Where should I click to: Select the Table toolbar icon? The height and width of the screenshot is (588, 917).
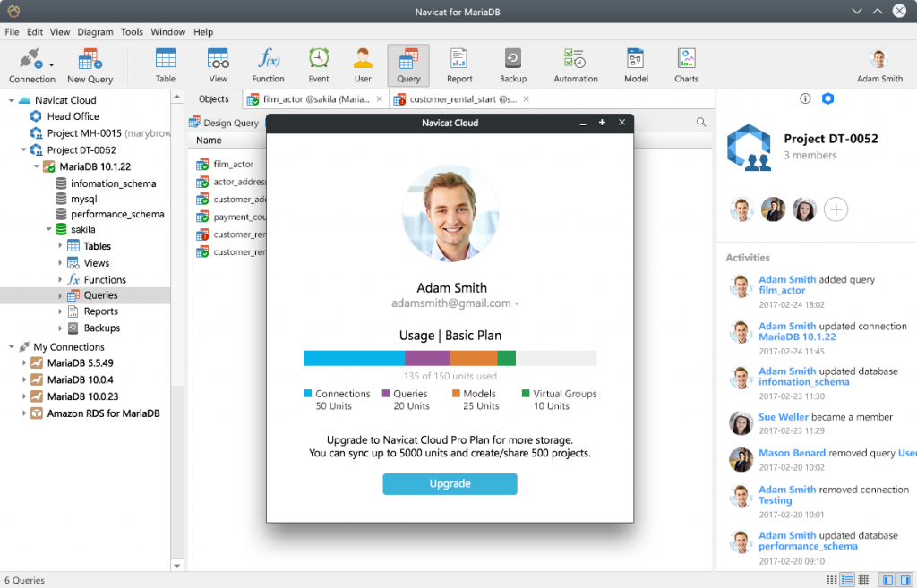click(166, 64)
